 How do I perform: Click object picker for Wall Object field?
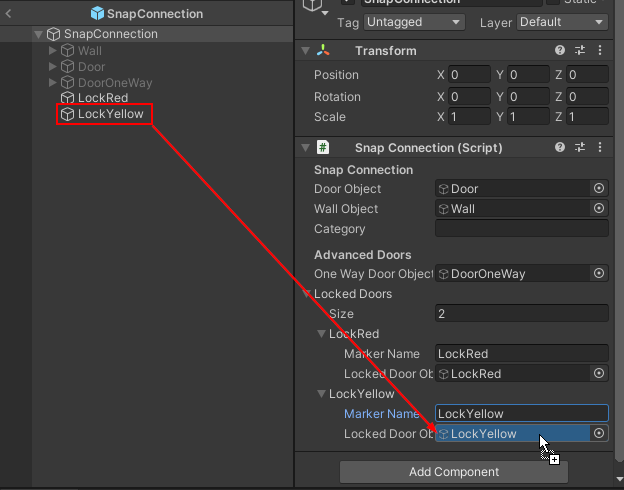(599, 209)
